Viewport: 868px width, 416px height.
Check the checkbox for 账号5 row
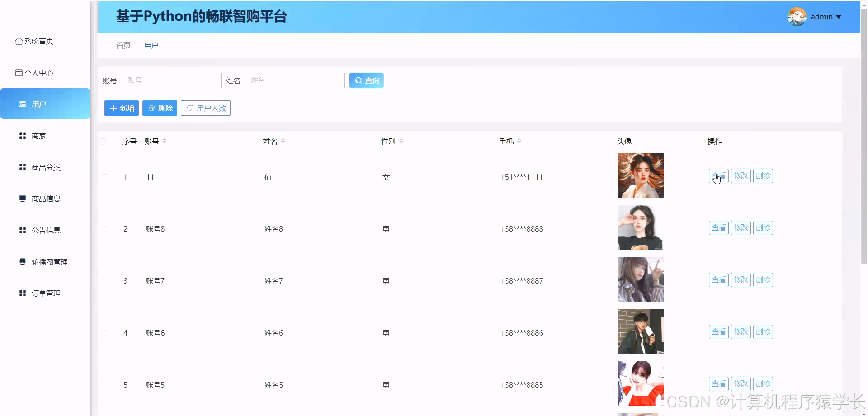(104, 385)
